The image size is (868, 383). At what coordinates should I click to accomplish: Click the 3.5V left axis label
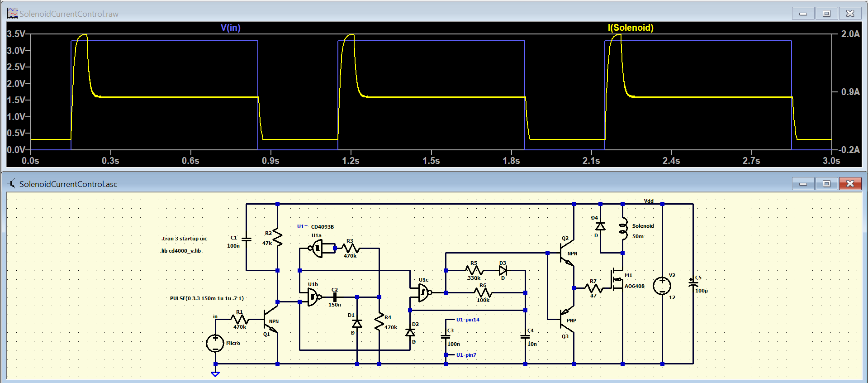click(x=16, y=34)
